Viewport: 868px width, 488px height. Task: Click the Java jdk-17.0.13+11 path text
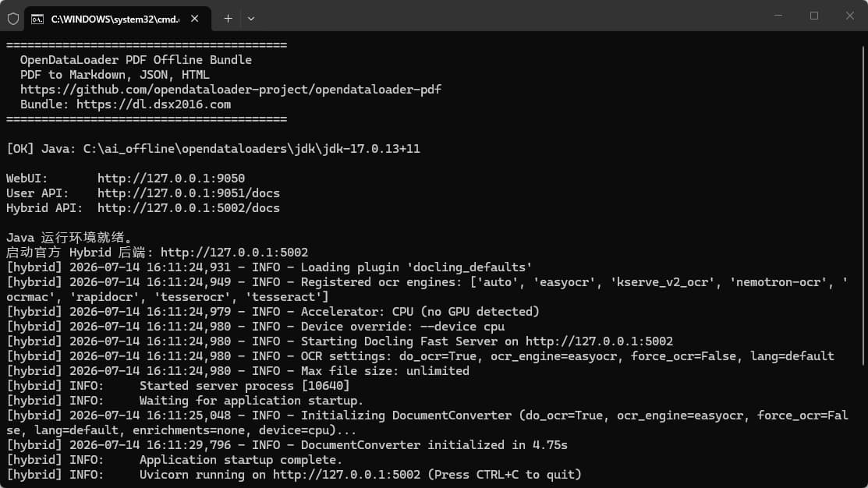coord(251,149)
